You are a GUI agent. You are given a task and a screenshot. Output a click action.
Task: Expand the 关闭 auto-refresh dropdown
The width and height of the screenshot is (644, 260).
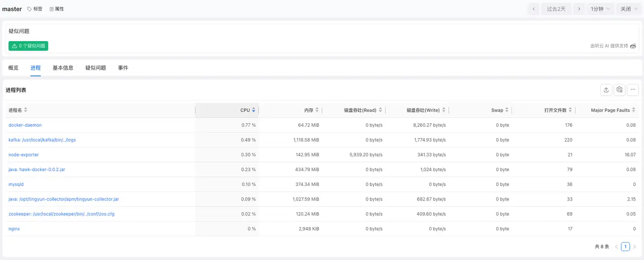coord(629,9)
